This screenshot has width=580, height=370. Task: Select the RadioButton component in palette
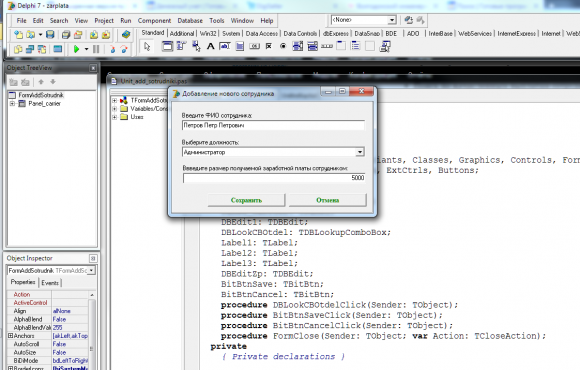[283, 46]
